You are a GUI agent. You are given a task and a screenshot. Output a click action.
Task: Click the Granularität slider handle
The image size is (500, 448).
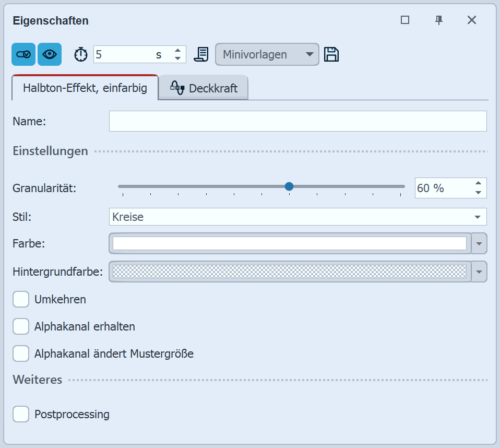pos(289,186)
